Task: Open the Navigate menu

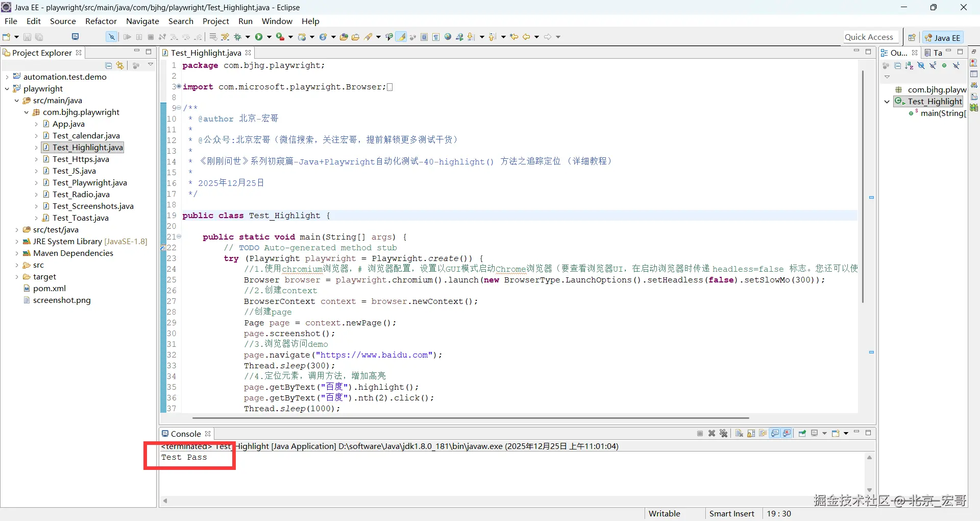Action: pyautogui.click(x=142, y=21)
